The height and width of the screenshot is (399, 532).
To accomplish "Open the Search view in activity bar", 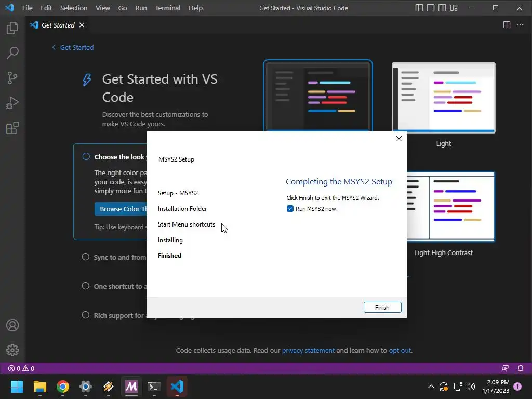I will pos(12,53).
